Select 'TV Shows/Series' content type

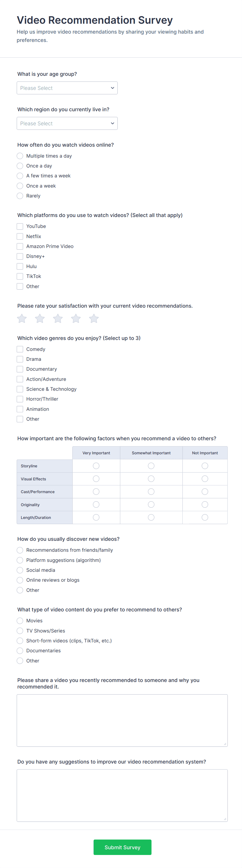click(20, 631)
